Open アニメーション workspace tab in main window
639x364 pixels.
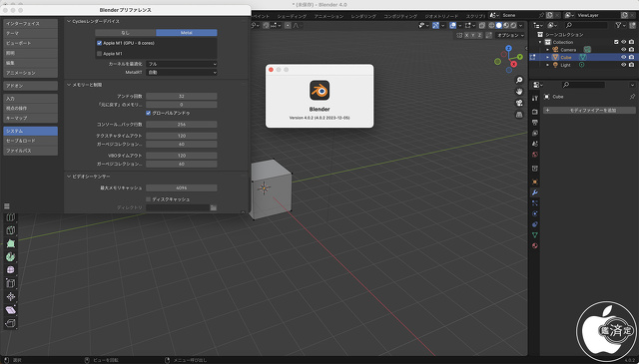point(328,16)
